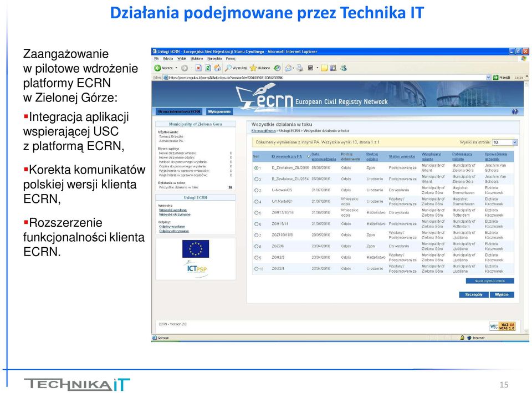
Task: Click the padlock security status icon
Action: coord(462,338)
